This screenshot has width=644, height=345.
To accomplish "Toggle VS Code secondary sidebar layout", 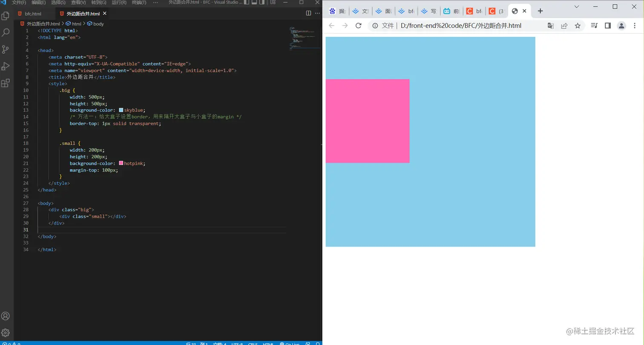I will [262, 3].
